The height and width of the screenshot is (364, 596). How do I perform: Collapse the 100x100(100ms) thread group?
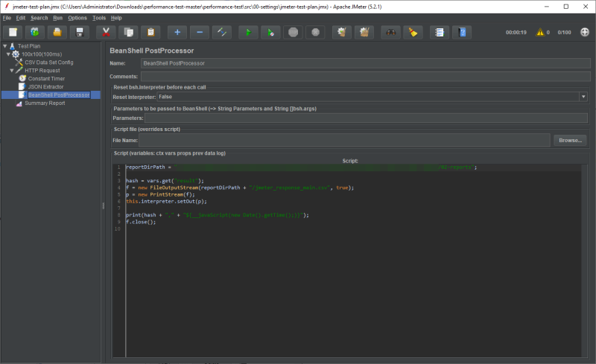8,54
